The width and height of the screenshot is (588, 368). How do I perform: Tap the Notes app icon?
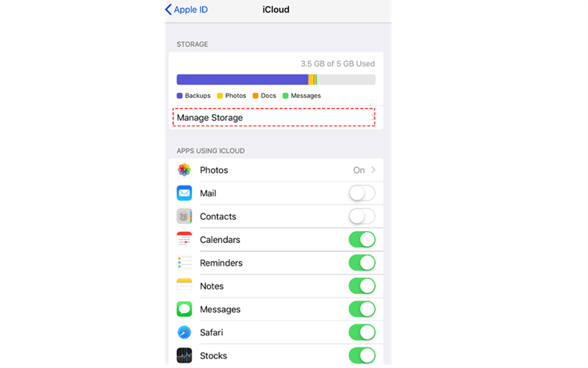tap(184, 286)
